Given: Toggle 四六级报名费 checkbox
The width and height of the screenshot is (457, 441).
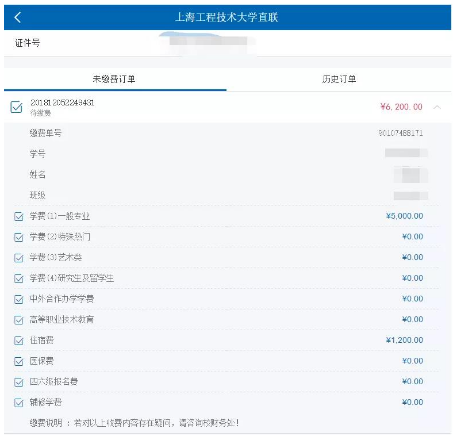Looking at the screenshot, I should click(19, 382).
